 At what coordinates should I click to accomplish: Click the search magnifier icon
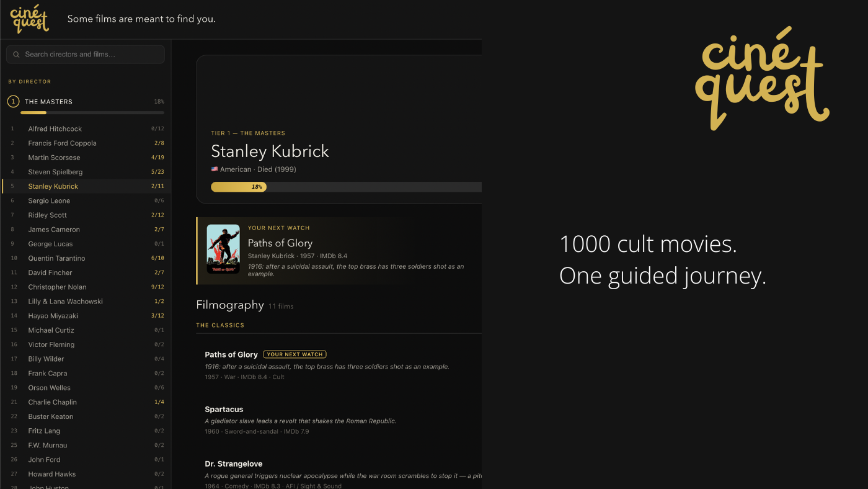[16, 55]
